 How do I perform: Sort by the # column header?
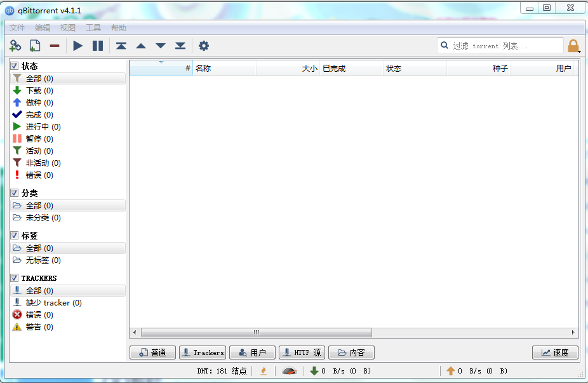click(x=161, y=68)
